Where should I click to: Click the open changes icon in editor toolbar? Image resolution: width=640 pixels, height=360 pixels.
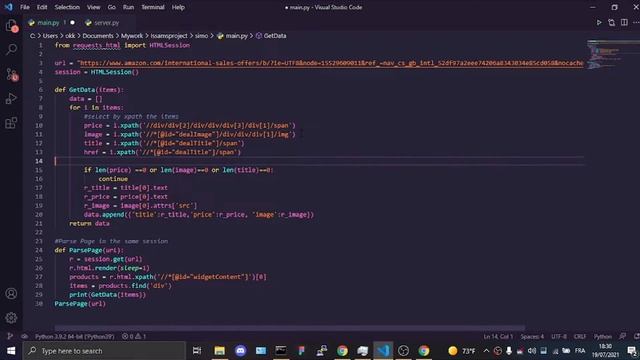pyautogui.click(x=611, y=22)
